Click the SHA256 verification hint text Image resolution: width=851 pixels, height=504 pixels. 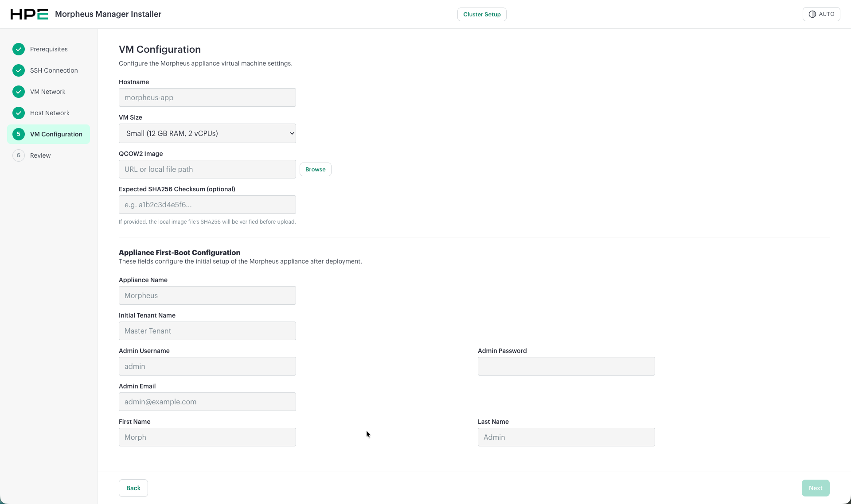coord(207,222)
